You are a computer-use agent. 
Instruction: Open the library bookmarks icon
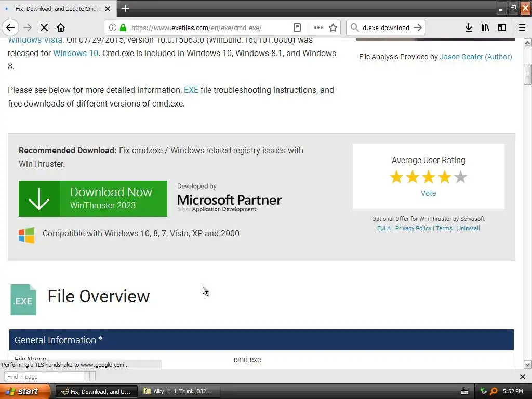click(x=485, y=28)
